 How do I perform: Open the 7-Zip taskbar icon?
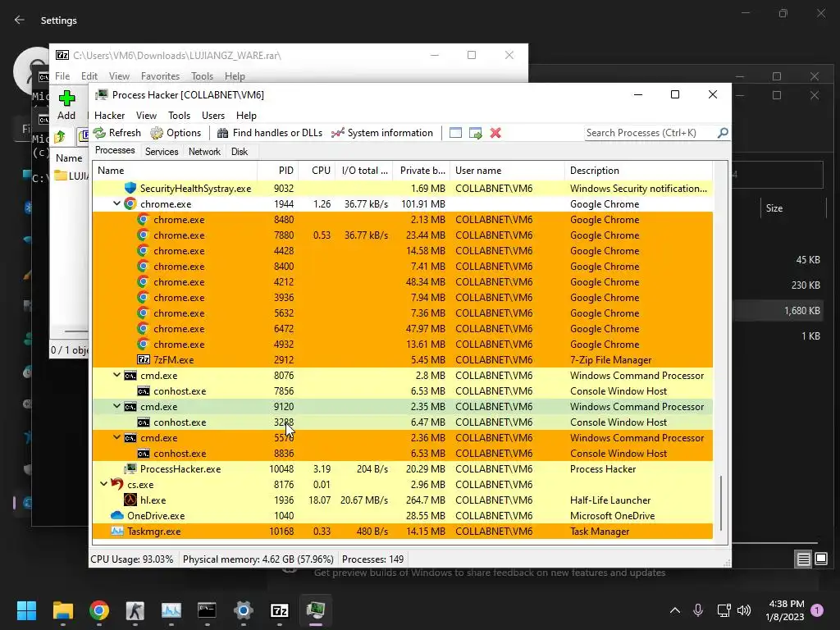point(280,610)
